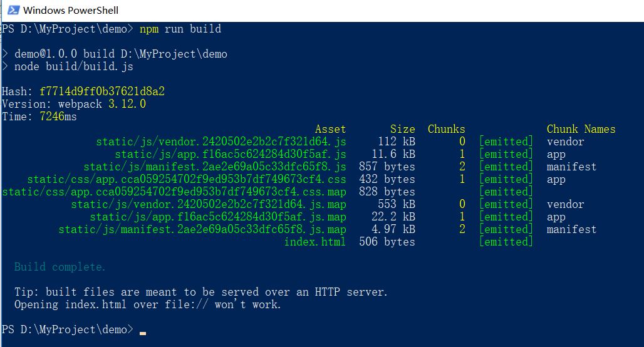This screenshot has width=644, height=347.
Task: Click the static/js/app.f16ac5c624284d30f5af.js asset path
Action: [230, 154]
